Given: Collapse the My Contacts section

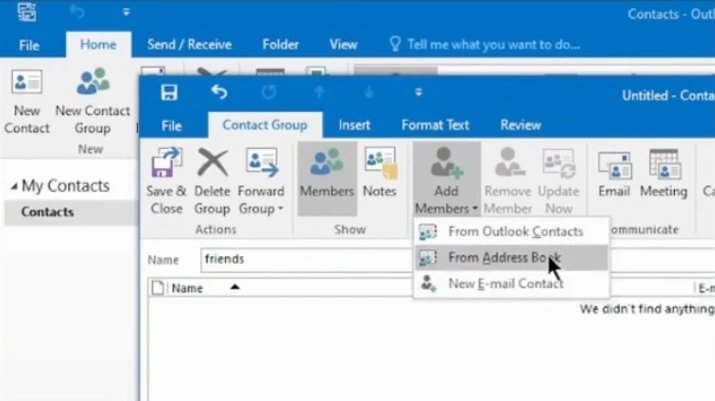Looking at the screenshot, I should 14,186.
